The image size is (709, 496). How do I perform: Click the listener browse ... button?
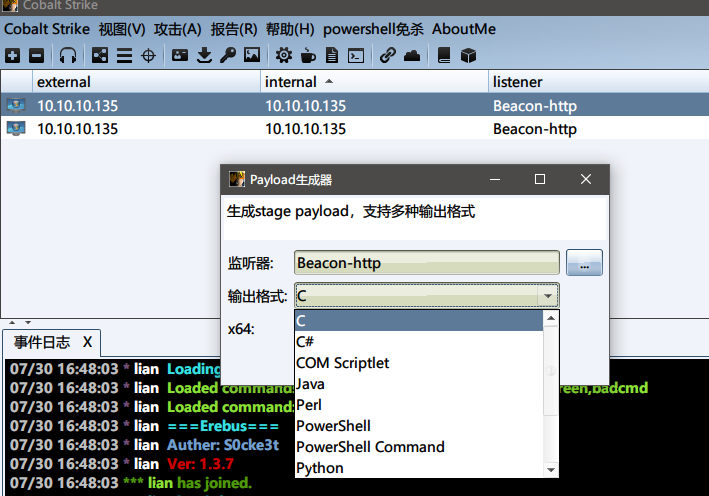(x=584, y=263)
